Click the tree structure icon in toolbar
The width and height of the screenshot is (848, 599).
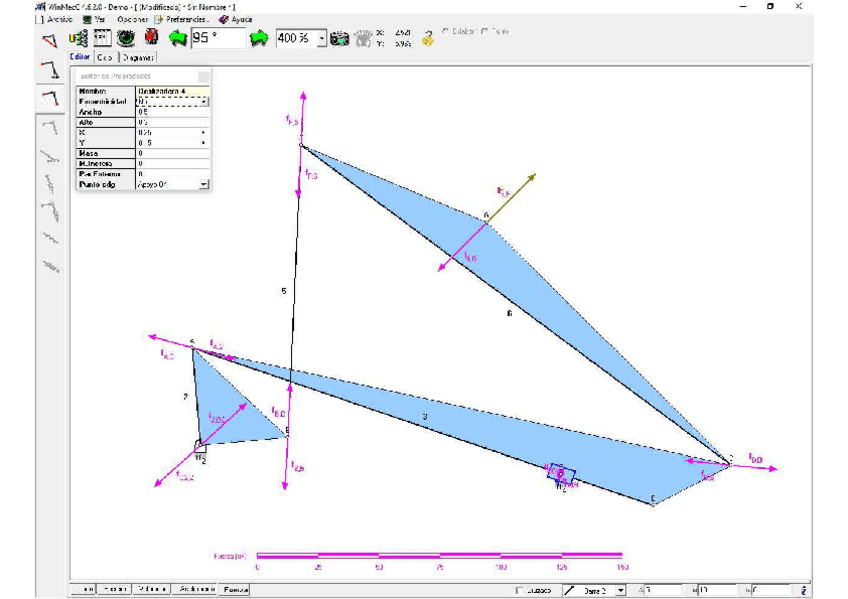(78, 38)
